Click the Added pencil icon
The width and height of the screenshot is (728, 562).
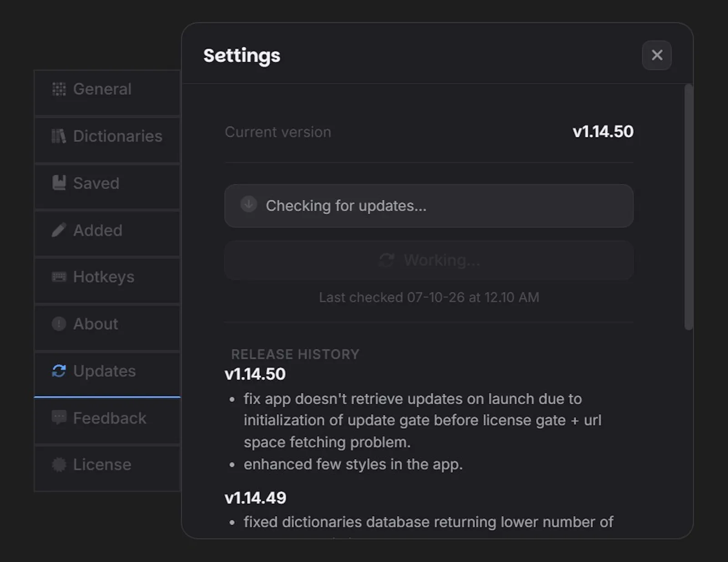[x=59, y=230]
